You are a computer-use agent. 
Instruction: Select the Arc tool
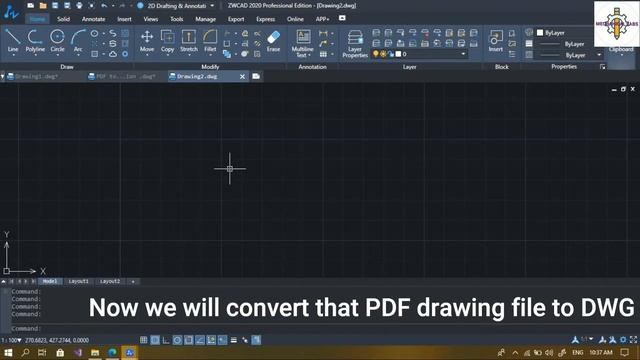coord(78,40)
